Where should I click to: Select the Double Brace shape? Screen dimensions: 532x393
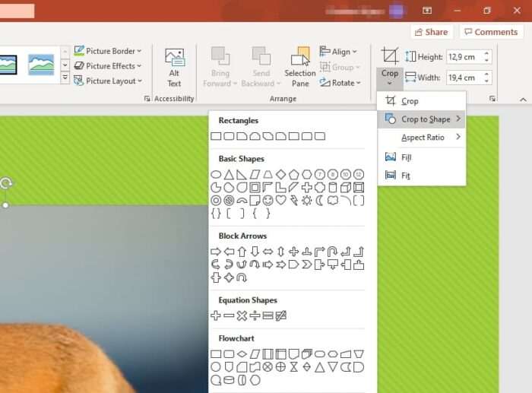coord(216,214)
